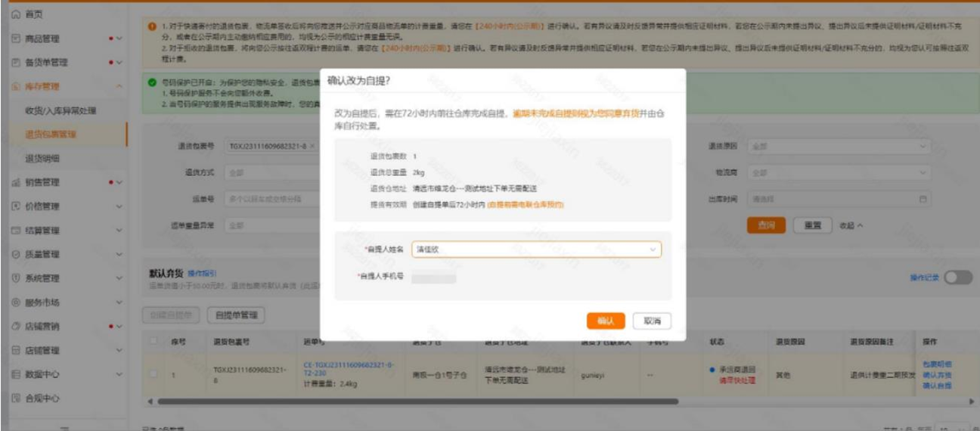
Task: Open 收货/入库异常处理 submenu item
Action: [x=60, y=110]
